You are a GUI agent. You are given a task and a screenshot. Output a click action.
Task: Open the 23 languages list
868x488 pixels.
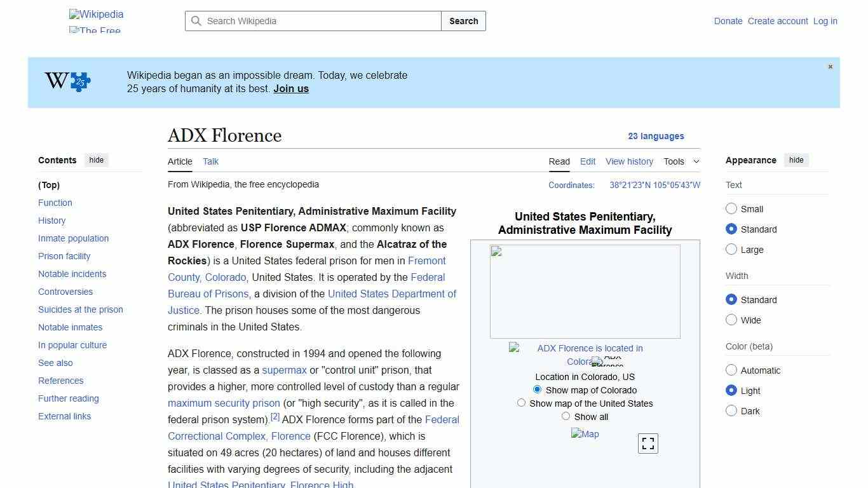pyautogui.click(x=656, y=136)
